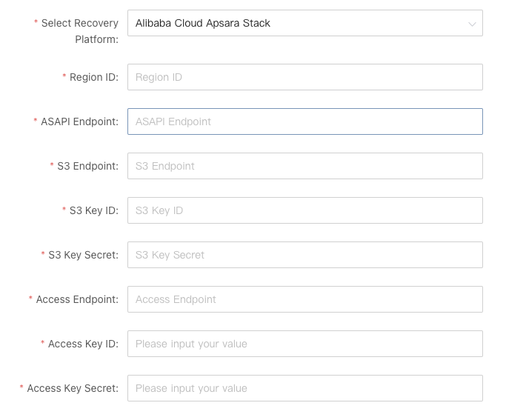The width and height of the screenshot is (506, 420).
Task: Click the 'S3 Endpoint:' label
Action: point(87,166)
